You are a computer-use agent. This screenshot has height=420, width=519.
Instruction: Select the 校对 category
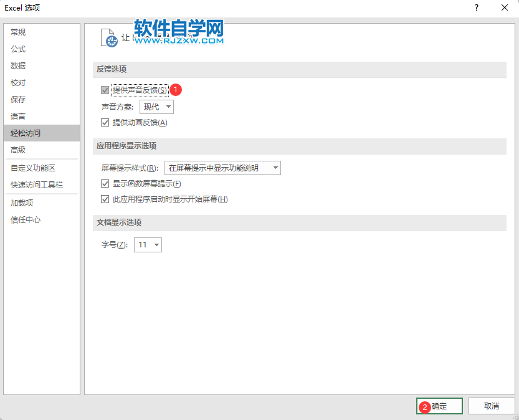42,83
